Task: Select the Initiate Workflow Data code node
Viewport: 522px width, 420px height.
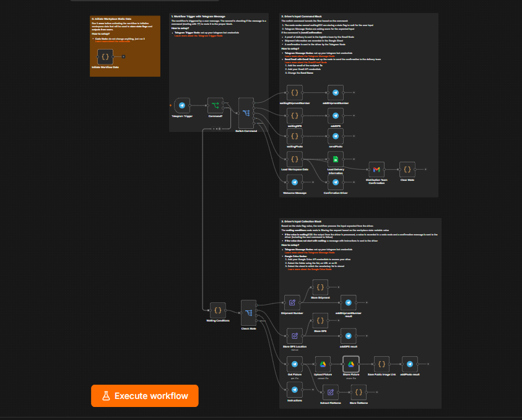Action: [105, 57]
